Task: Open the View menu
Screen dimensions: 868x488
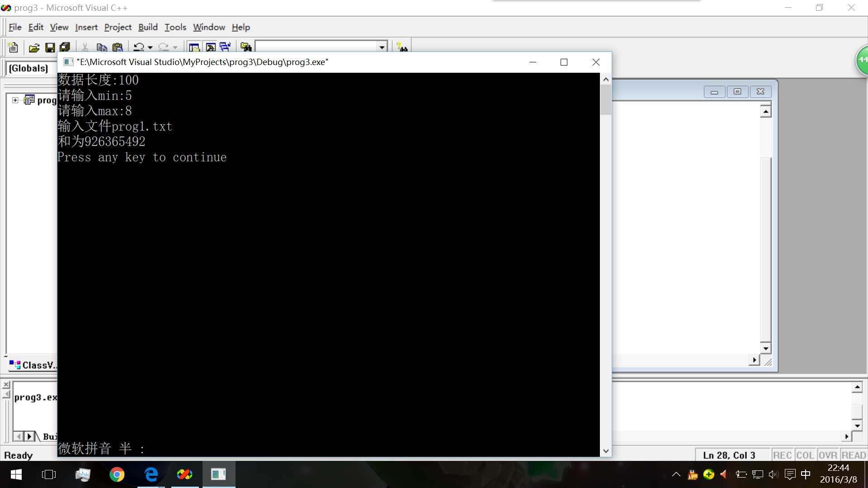Action: click(59, 27)
